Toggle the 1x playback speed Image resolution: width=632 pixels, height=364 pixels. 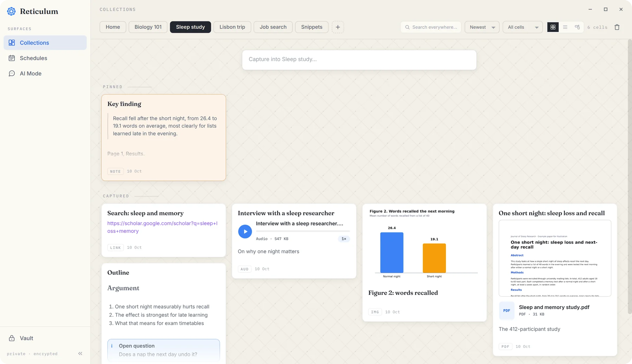[x=344, y=239]
